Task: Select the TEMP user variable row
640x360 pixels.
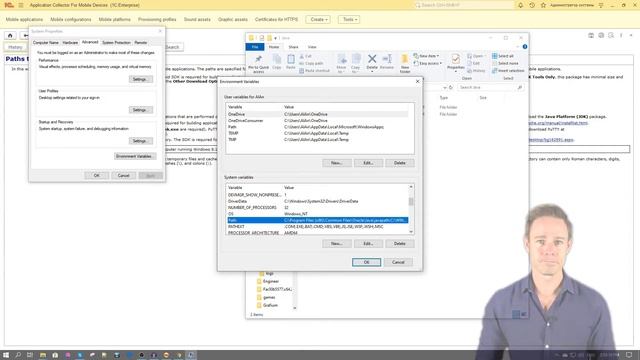Action: (x=318, y=133)
